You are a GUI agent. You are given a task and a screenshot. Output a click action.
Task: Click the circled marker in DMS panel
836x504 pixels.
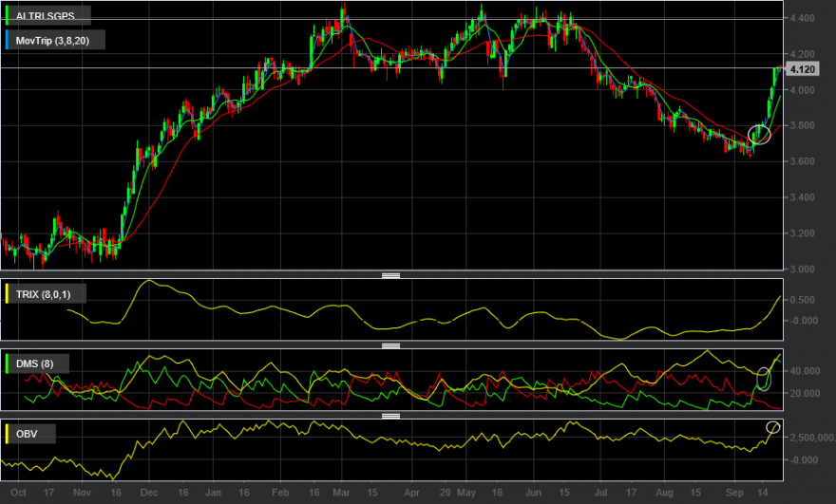764,379
